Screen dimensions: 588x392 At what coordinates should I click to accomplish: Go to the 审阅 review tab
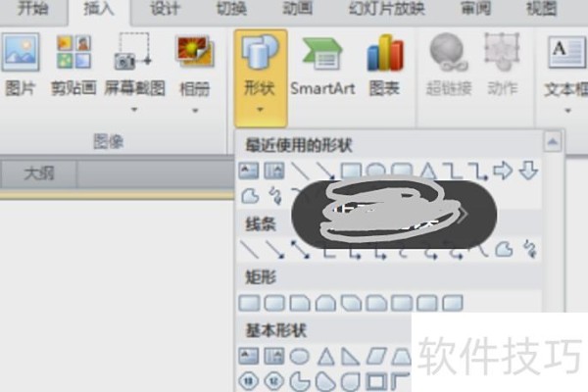(x=475, y=8)
